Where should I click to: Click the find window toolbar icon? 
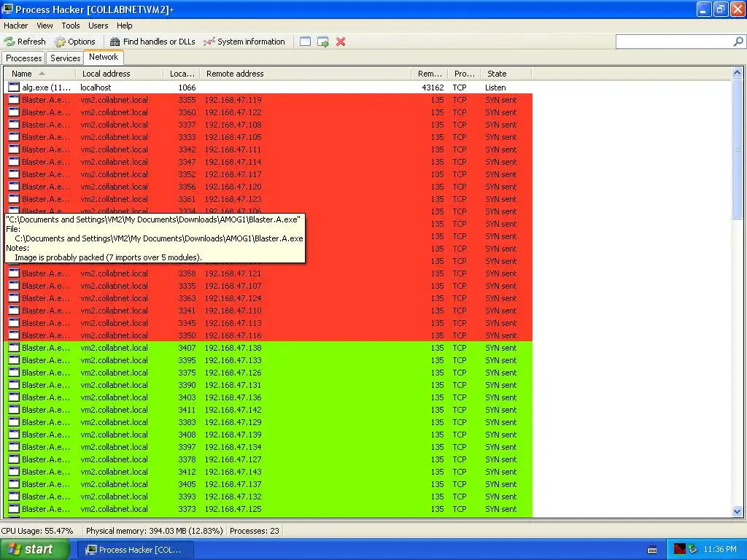coord(306,42)
